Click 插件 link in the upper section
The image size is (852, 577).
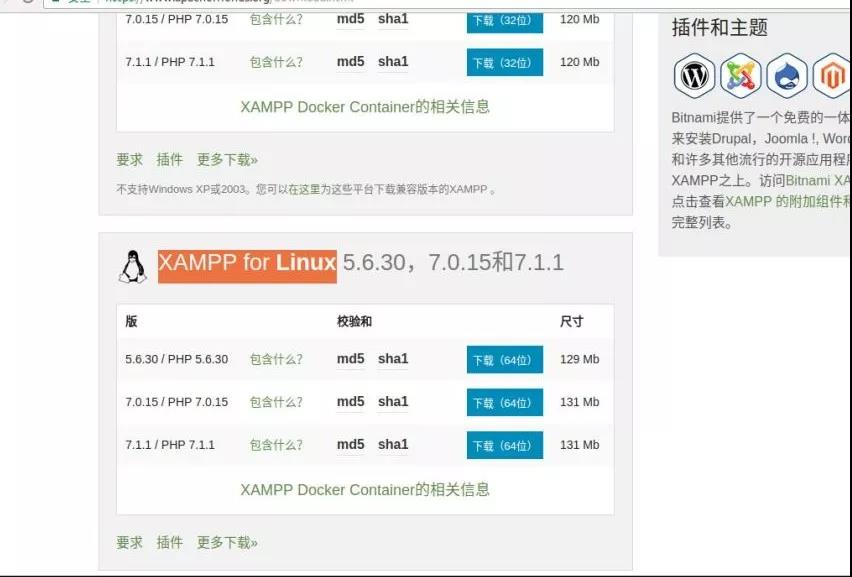(170, 160)
